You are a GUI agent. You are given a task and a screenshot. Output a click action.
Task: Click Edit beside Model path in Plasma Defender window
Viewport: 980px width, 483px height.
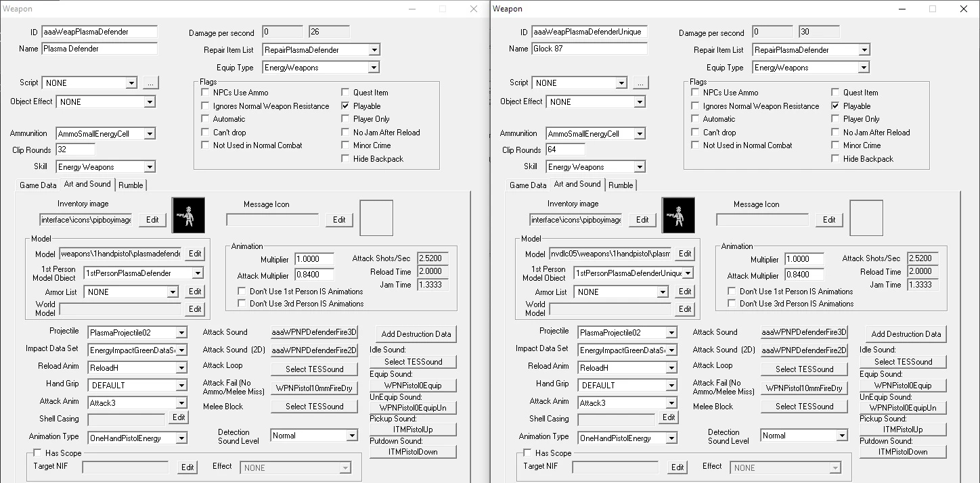tap(195, 254)
